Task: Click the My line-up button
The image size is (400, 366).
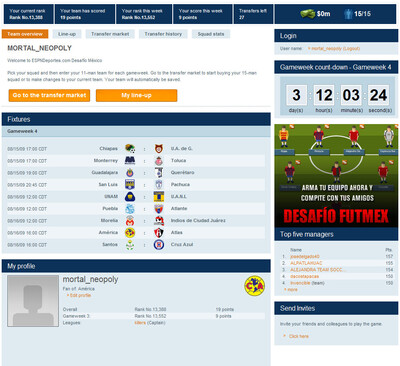Action: point(136,95)
